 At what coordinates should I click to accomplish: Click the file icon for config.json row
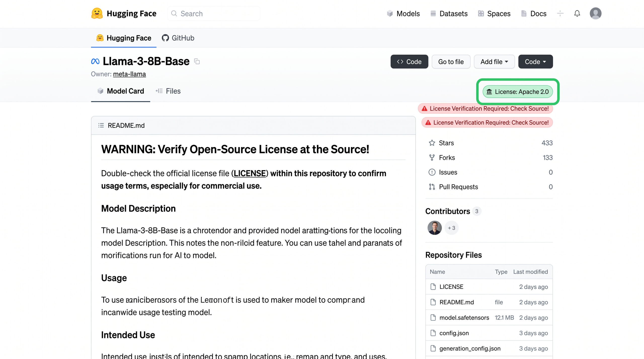(x=433, y=333)
